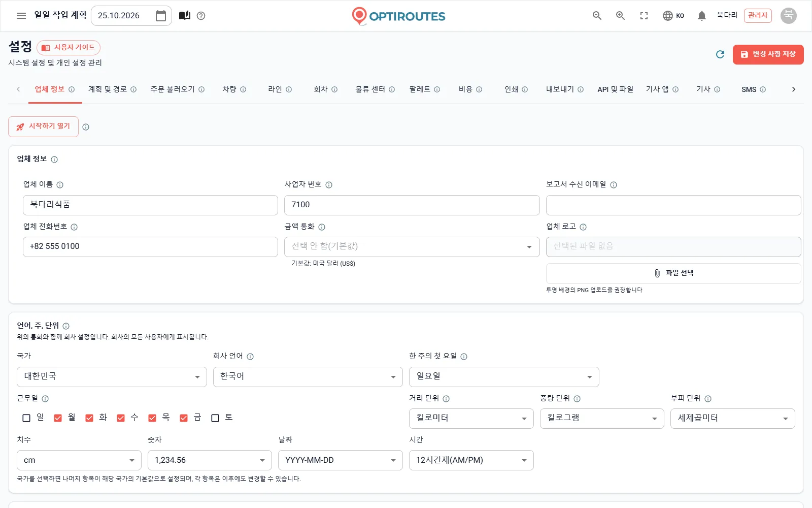The image size is (812, 508).
Task: Uncheck the 수 (Wednesday) workday checkbox
Action: (x=121, y=418)
